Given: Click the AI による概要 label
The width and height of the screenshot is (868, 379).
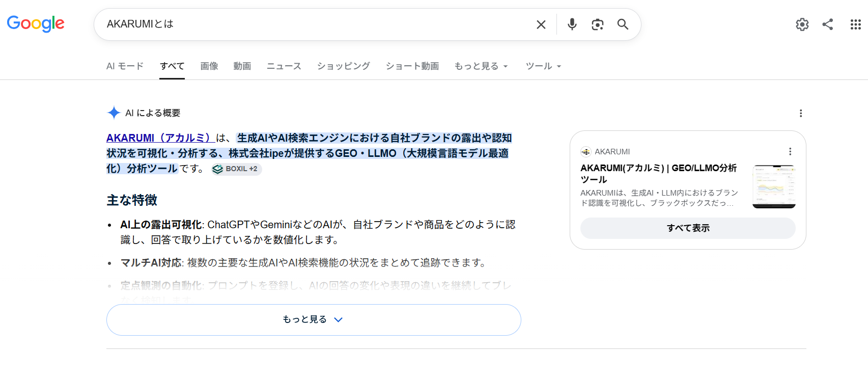Looking at the screenshot, I should (153, 113).
